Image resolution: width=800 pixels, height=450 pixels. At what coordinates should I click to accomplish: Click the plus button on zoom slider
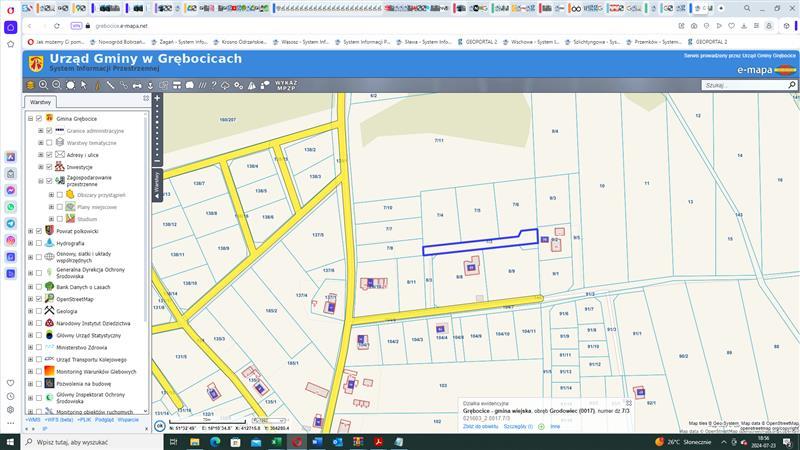tap(157, 98)
